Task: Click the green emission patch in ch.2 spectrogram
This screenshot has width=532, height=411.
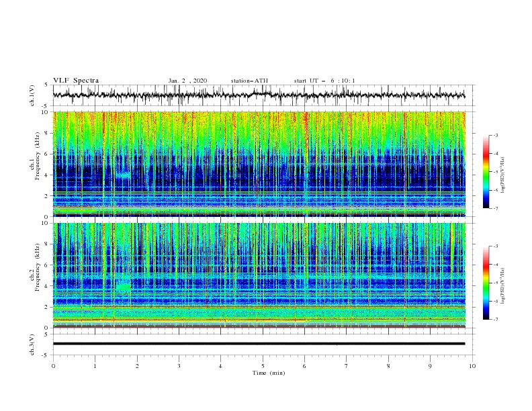Action: coord(123,287)
